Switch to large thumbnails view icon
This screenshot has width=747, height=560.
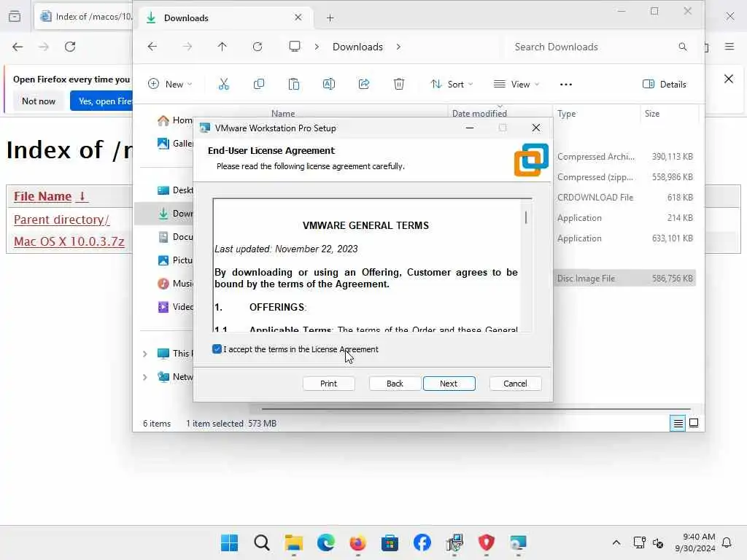tap(694, 423)
